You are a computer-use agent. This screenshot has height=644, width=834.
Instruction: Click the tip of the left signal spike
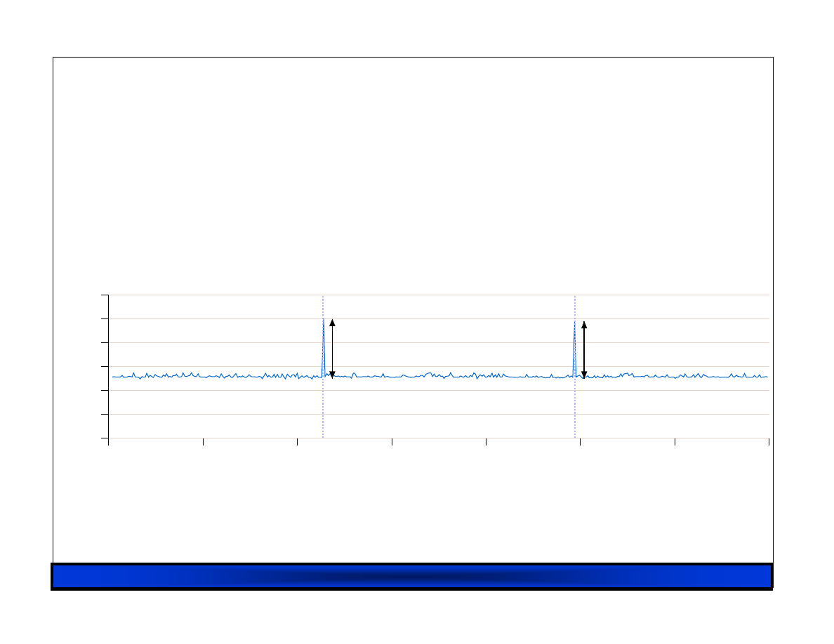[323, 320]
